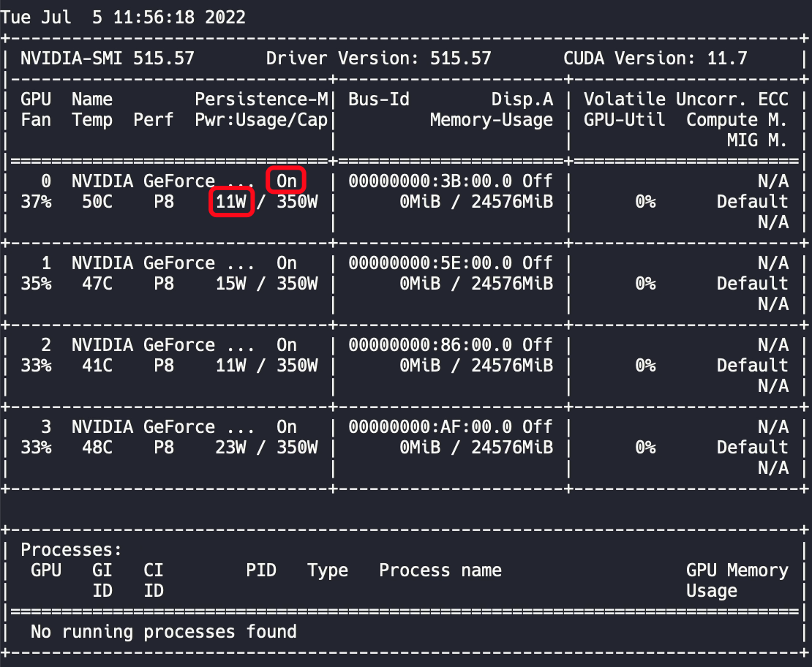
Task: Click the Driver Version: 515.57 text
Action: coord(378,59)
